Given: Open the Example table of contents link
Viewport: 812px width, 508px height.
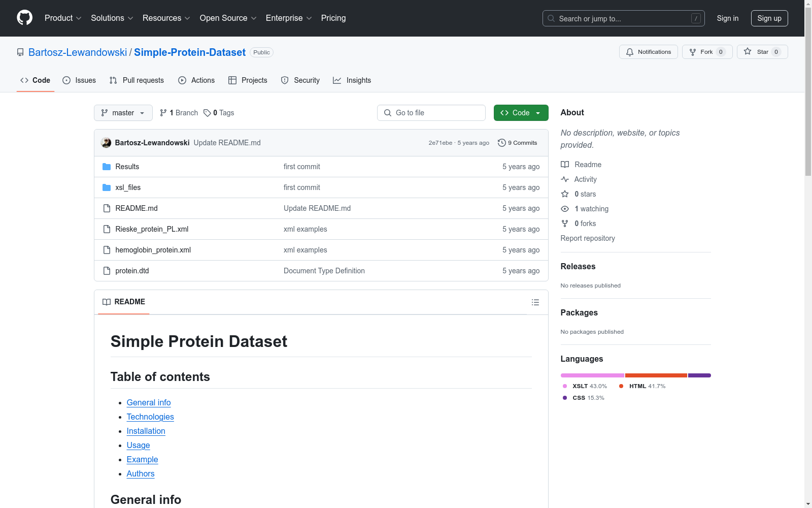Looking at the screenshot, I should 143,459.
